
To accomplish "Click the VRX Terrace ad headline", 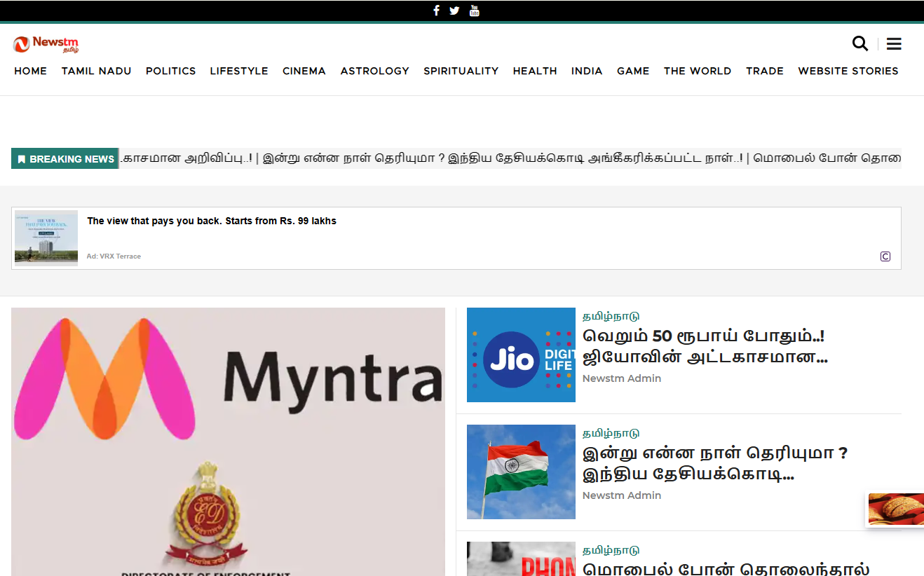I will coord(212,221).
